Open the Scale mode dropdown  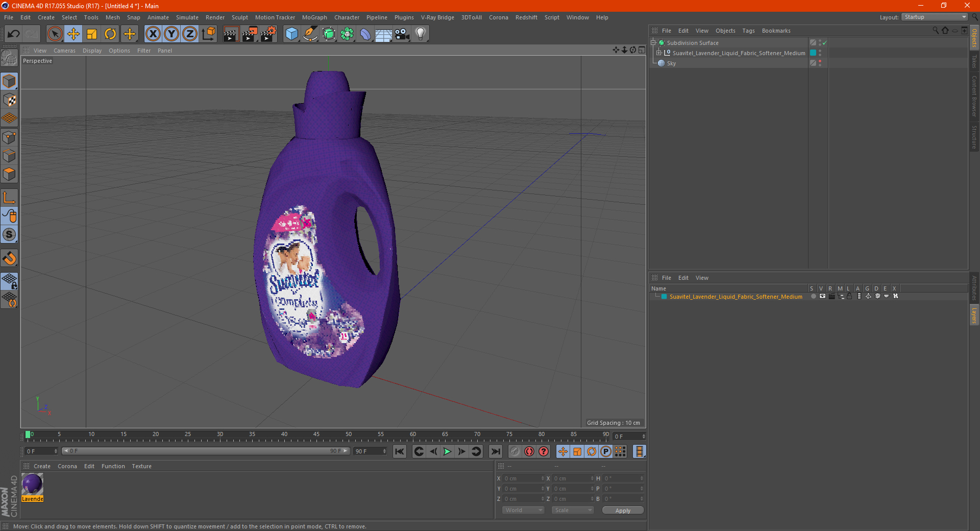pos(572,510)
